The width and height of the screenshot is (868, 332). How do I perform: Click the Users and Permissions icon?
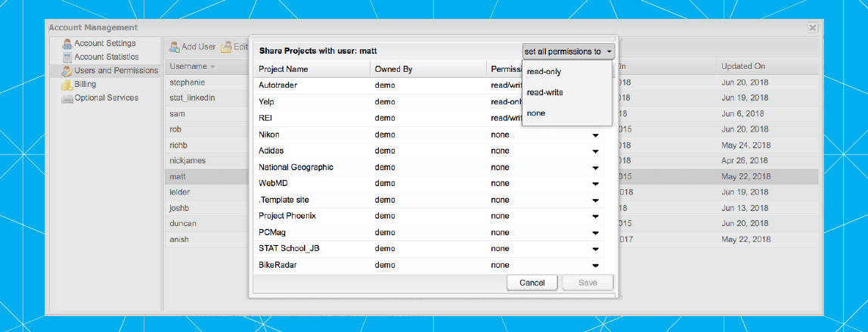pyautogui.click(x=67, y=70)
